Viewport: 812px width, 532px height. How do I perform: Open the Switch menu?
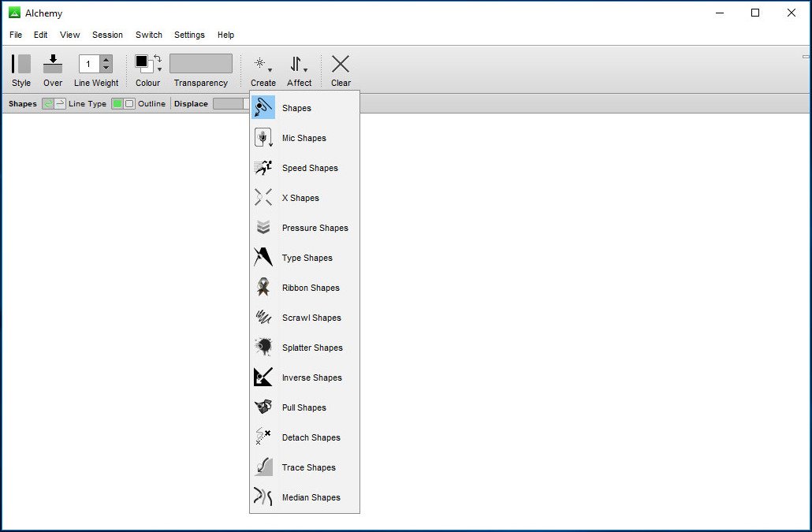tap(149, 35)
